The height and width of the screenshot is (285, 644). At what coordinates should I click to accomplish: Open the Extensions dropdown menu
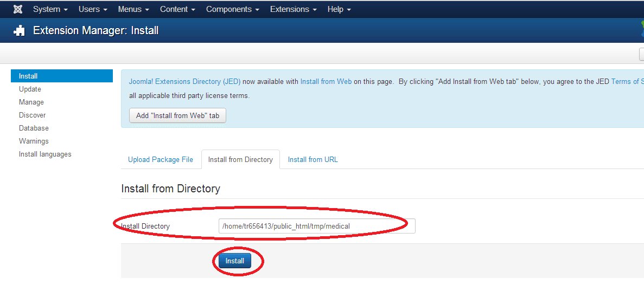coord(294,9)
